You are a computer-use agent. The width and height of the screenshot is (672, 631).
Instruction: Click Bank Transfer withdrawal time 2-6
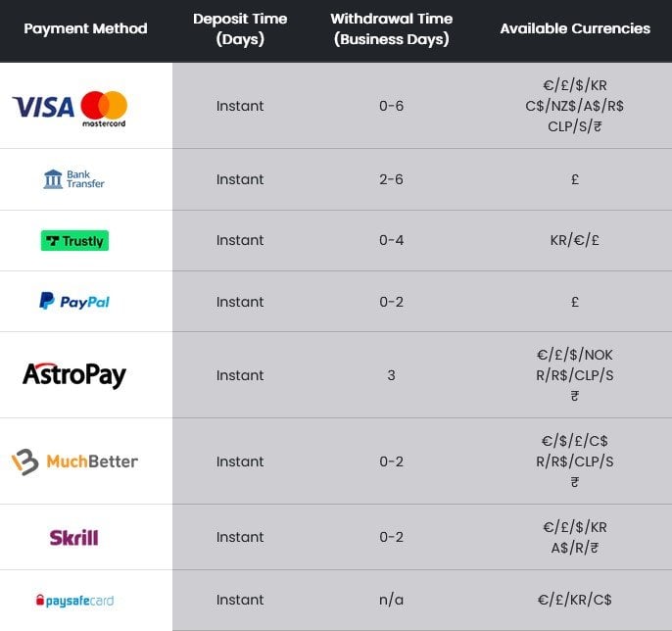tap(391, 179)
